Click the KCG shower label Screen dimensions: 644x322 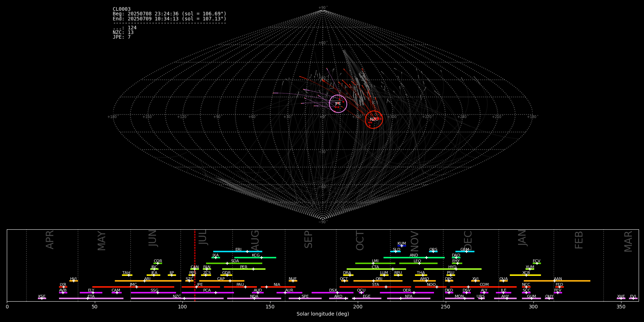pos(256,255)
